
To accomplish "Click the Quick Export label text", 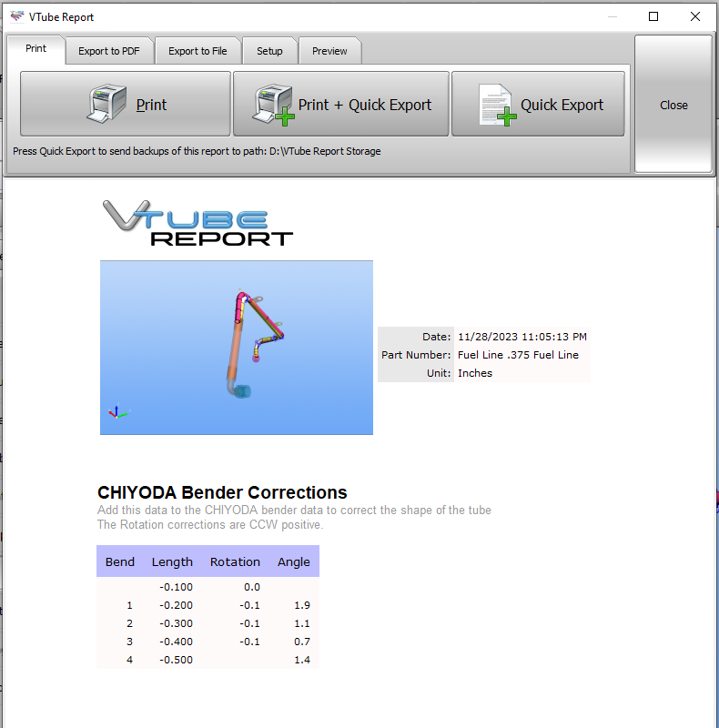I will 562,105.
